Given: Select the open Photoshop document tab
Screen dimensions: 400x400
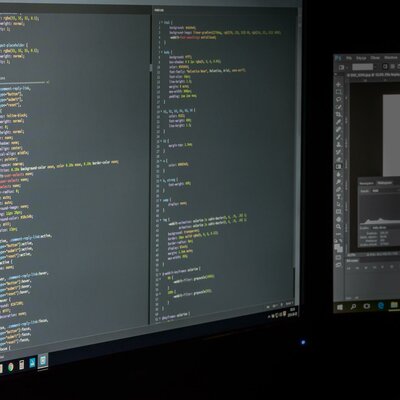Looking at the screenshot, I should (373, 75).
